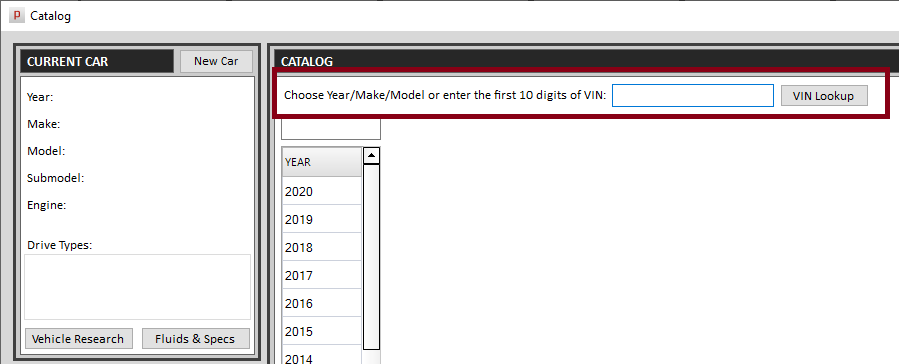Click the CURRENT CAR panel header
899x364 pixels.
pos(97,61)
